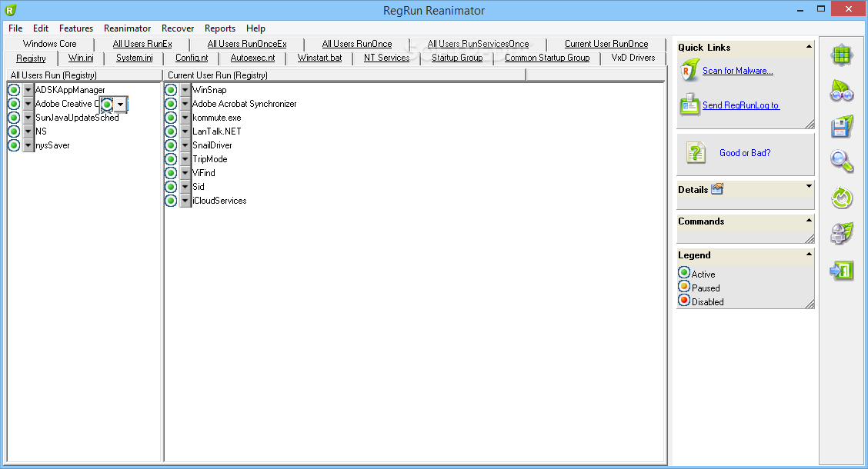Toggle the floating status indicator near Adobe Creative
Viewport: 868px width, 469px height.
[x=107, y=104]
